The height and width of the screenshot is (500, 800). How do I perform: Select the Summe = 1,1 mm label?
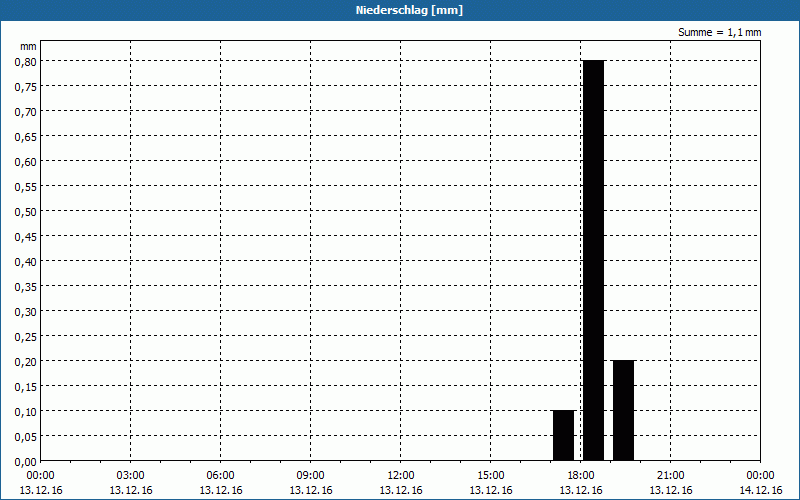point(719,32)
